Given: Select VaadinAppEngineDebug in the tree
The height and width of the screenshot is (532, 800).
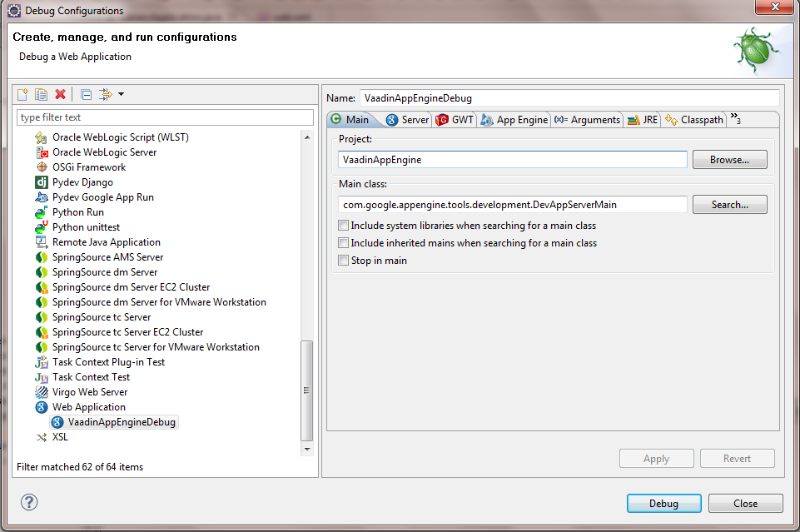Looking at the screenshot, I should 121,422.
